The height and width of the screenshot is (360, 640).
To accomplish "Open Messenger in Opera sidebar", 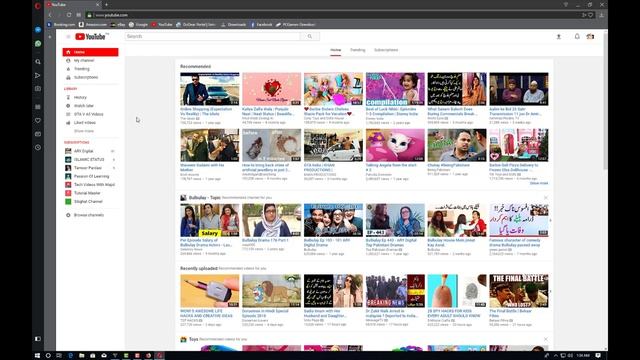I will (x=38, y=30).
